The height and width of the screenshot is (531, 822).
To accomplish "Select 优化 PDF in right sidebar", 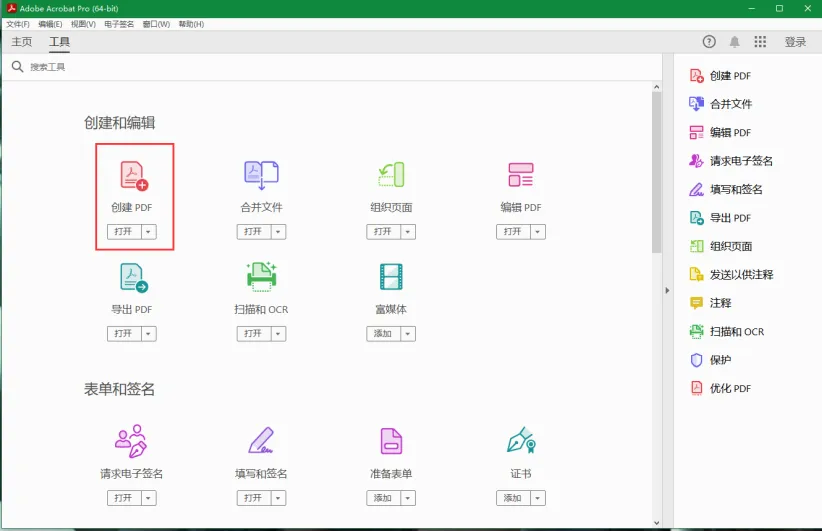I will click(x=720, y=388).
